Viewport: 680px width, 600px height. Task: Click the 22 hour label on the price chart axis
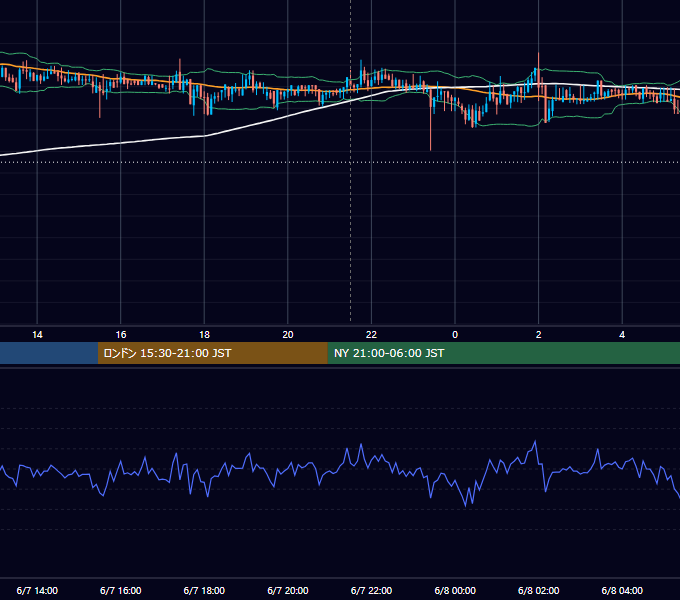coord(371,335)
